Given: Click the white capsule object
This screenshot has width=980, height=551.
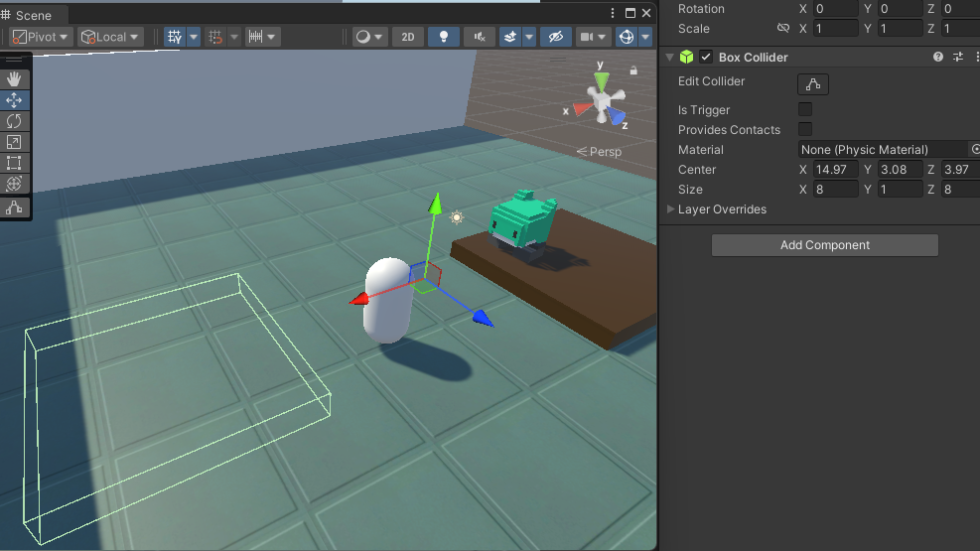Looking at the screenshot, I should pos(388,301).
